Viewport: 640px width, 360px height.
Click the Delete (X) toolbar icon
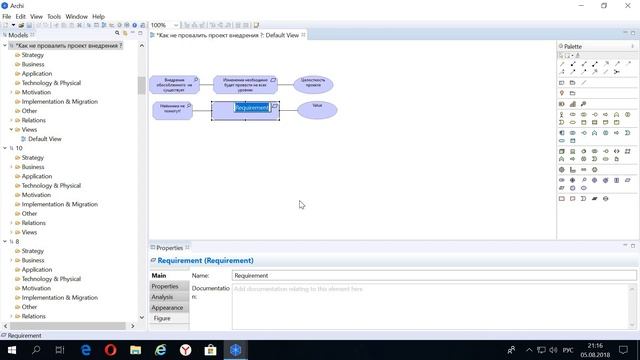(x=80, y=25)
